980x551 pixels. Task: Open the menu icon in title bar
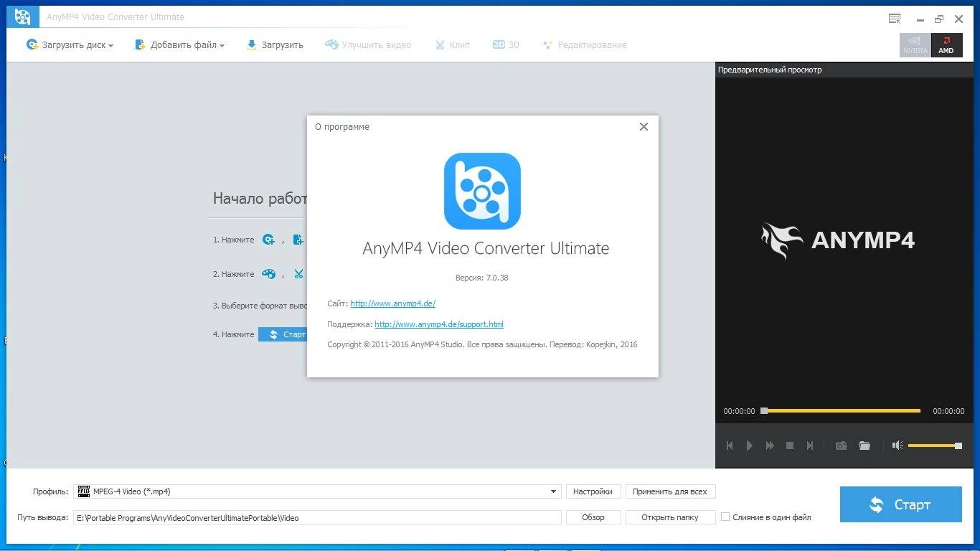click(895, 19)
